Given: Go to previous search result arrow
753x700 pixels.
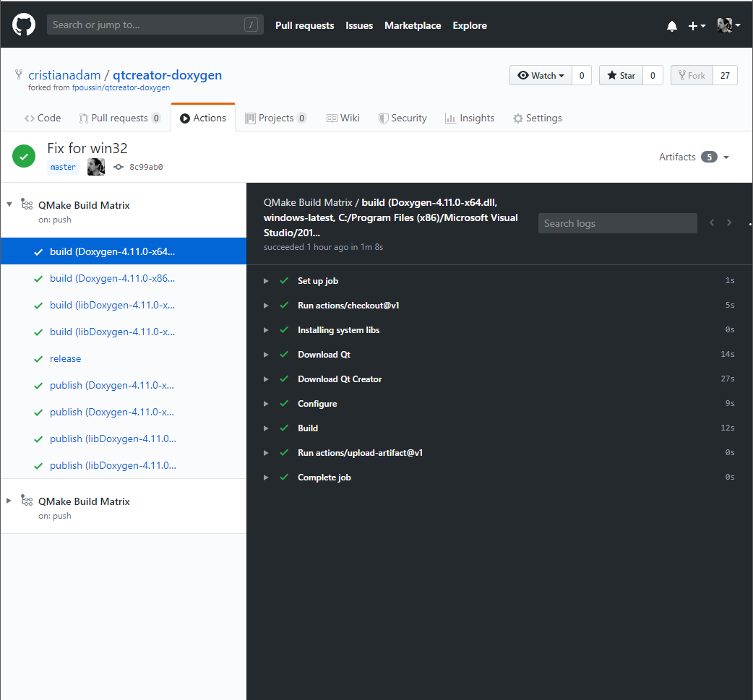Looking at the screenshot, I should click(x=712, y=222).
